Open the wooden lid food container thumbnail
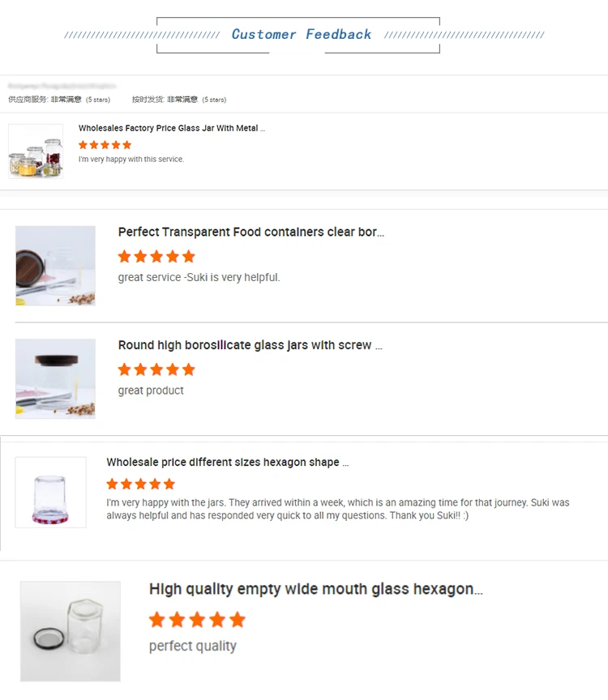The width and height of the screenshot is (608, 700). click(x=55, y=266)
